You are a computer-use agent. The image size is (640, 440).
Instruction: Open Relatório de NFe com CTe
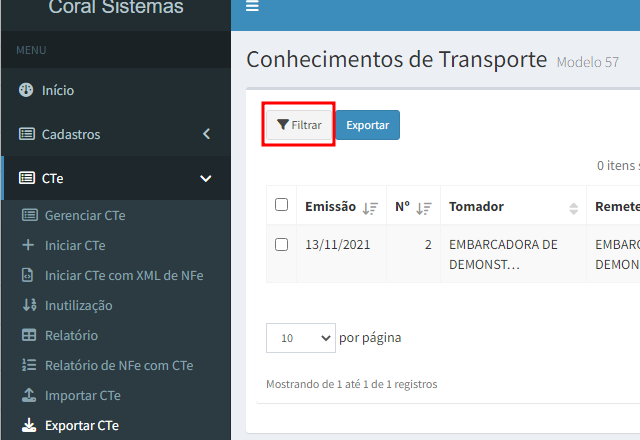click(118, 365)
